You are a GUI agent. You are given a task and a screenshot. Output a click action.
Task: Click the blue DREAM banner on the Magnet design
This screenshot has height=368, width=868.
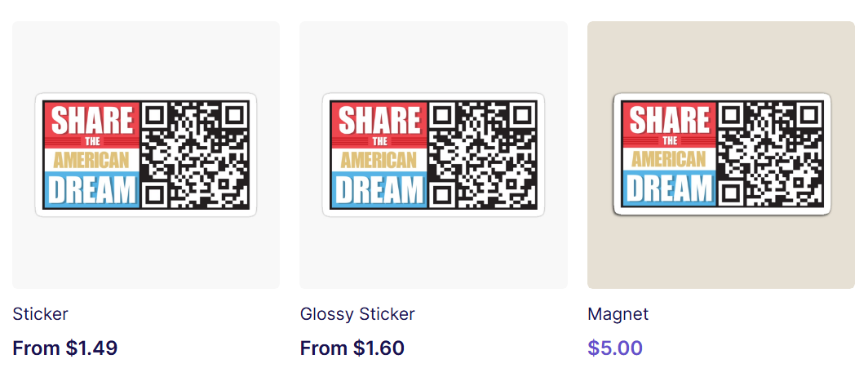669,189
